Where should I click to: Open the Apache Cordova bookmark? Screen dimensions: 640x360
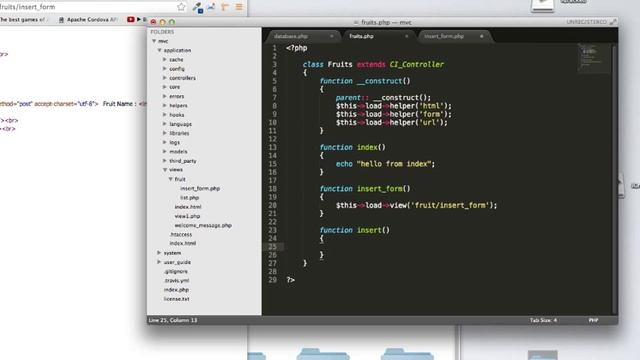[x=88, y=20]
